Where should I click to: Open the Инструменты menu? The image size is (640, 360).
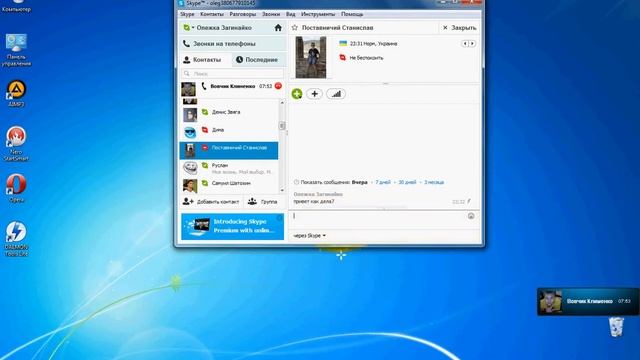pos(318,14)
